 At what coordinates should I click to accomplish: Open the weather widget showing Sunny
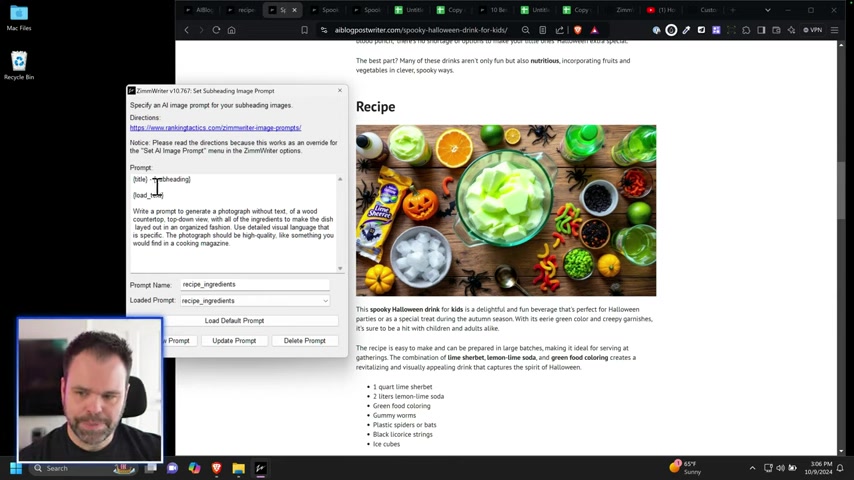[x=686, y=467]
